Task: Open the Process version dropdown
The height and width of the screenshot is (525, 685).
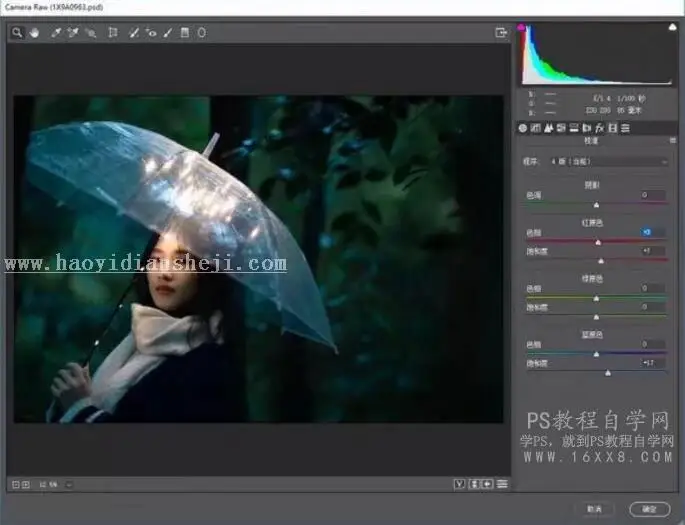Action: pos(609,162)
